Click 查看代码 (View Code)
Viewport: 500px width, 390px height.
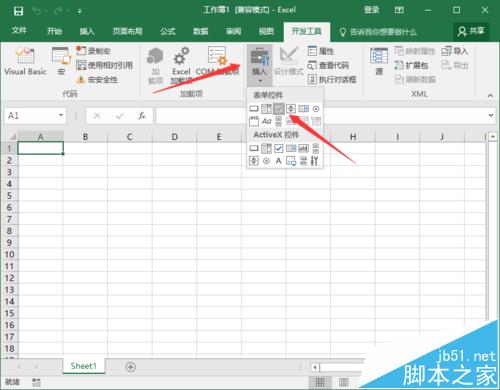click(328, 65)
